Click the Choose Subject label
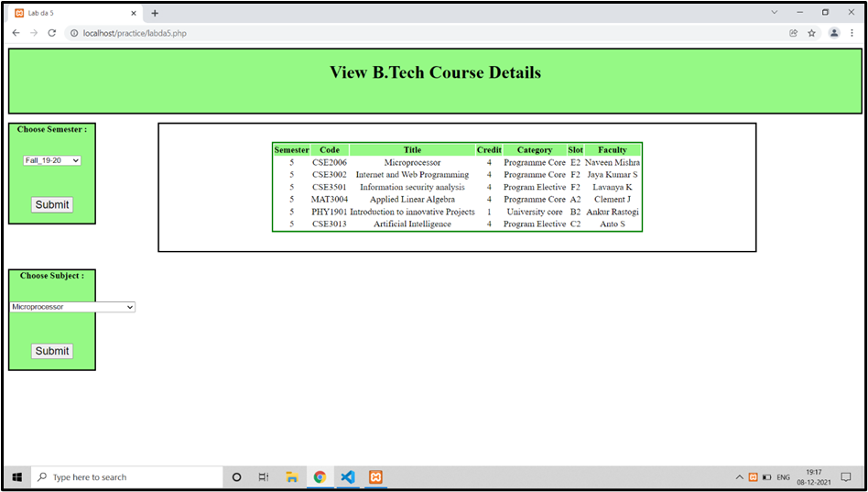This screenshot has width=868, height=492. [52, 276]
